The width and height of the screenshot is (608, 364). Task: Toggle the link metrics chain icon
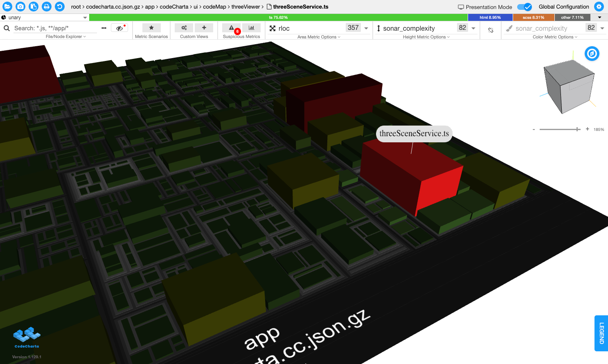point(491,30)
